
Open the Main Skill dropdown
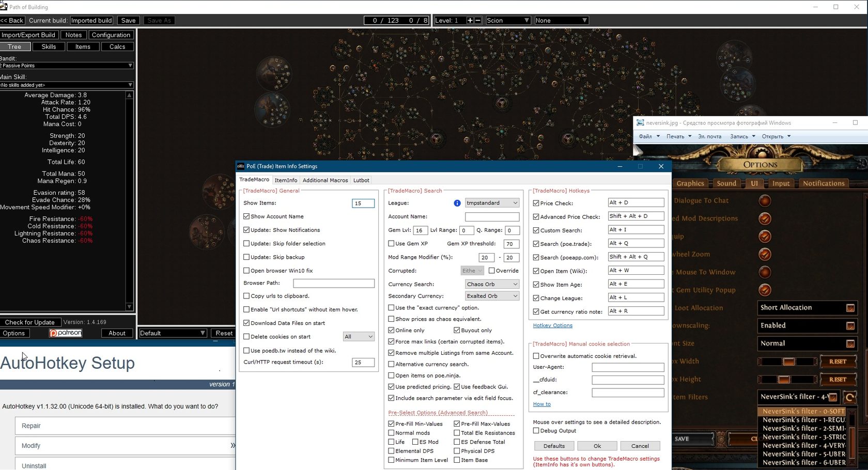[x=67, y=85]
